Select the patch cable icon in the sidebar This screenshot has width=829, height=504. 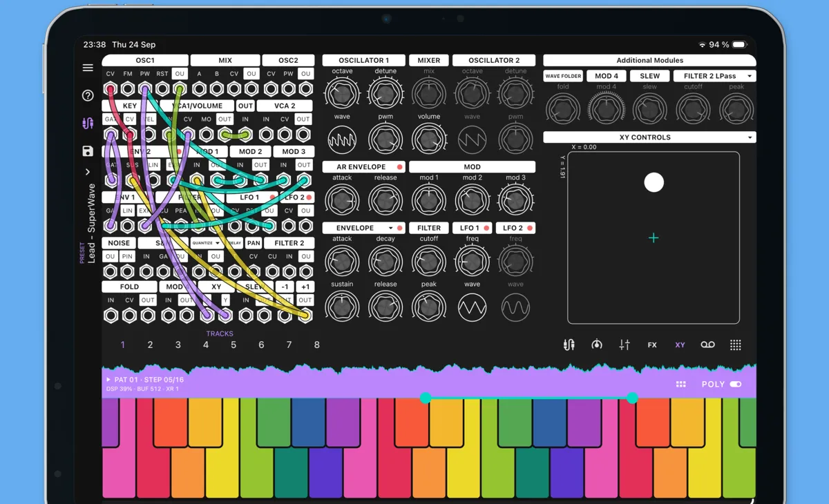(88, 124)
